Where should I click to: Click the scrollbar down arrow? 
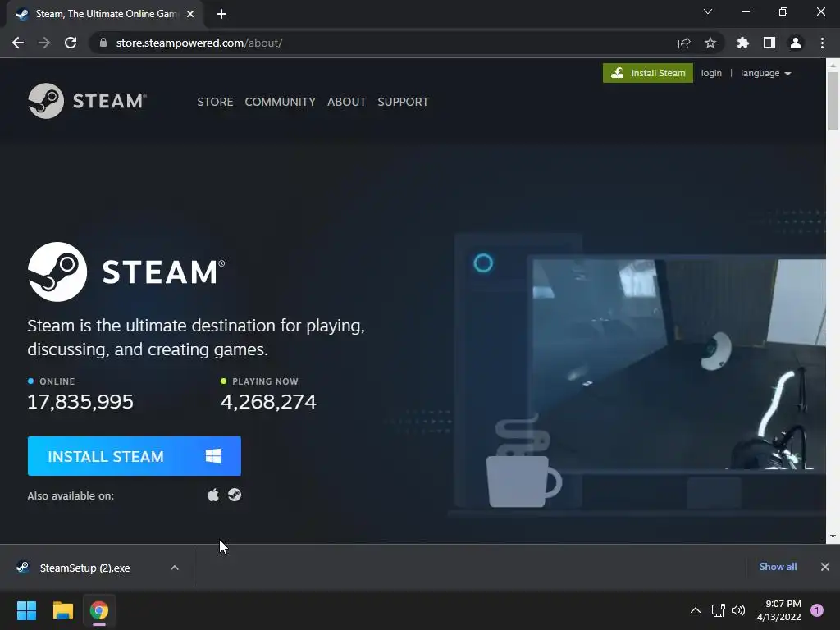coord(833,536)
